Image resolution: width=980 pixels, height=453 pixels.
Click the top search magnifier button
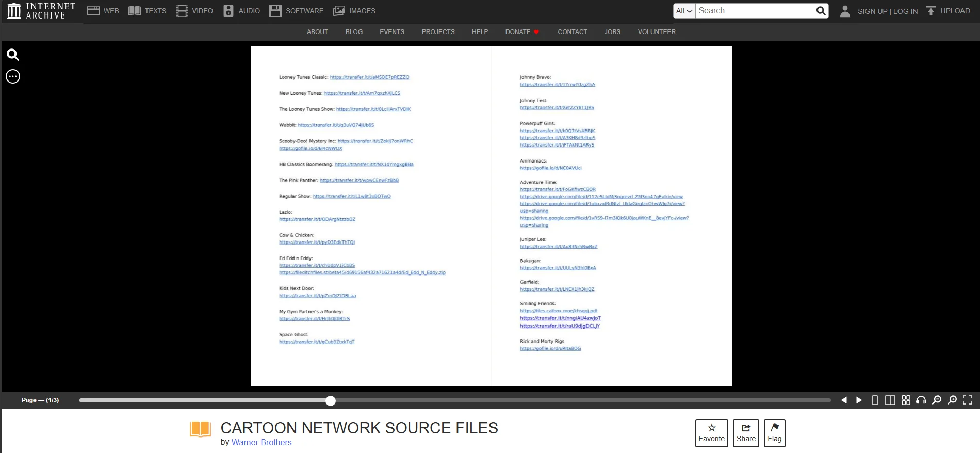click(821, 11)
